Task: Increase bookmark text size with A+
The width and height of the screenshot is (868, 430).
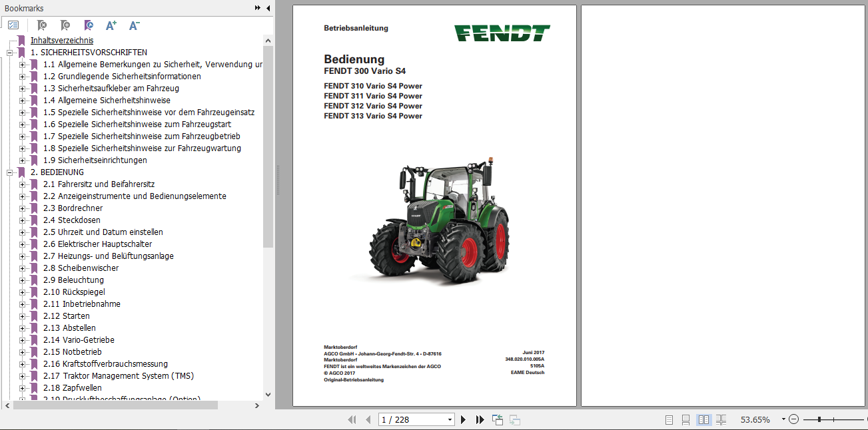Action: [111, 25]
